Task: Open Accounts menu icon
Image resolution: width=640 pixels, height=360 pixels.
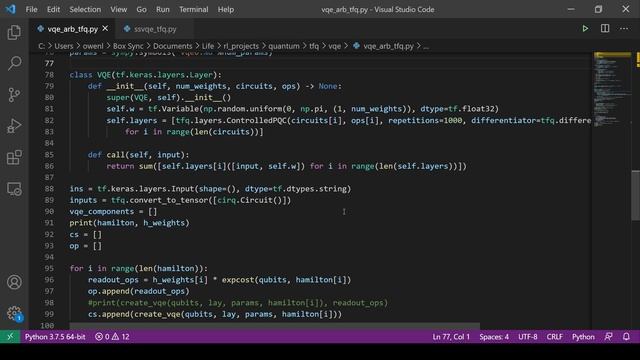Action: (14, 282)
